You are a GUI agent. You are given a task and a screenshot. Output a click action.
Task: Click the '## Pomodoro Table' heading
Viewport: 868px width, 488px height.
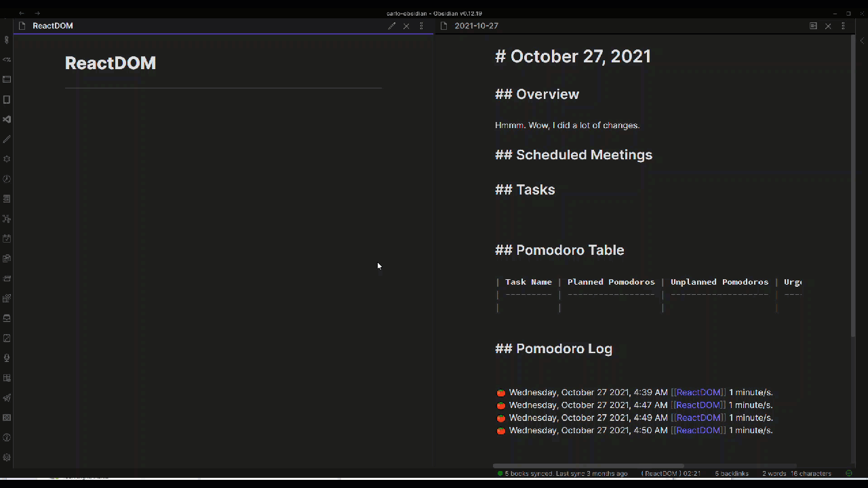[559, 250]
